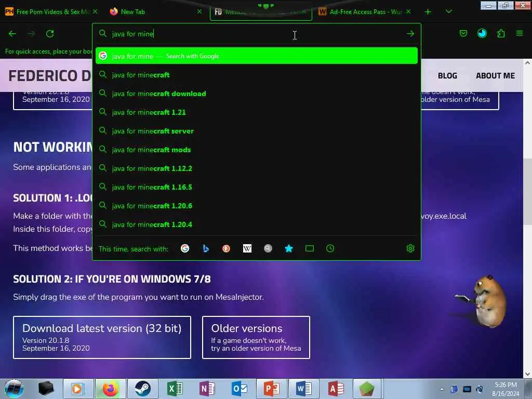The image size is (532, 399).
Task: Choose suggestion 'java for minecraft server'
Action: [x=257, y=131]
